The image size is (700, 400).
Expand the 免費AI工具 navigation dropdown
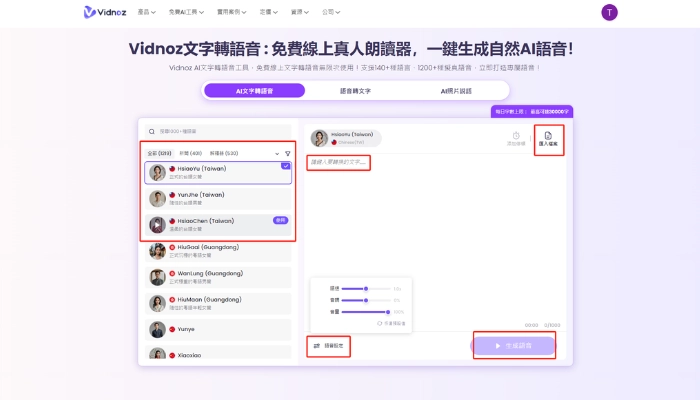click(186, 12)
